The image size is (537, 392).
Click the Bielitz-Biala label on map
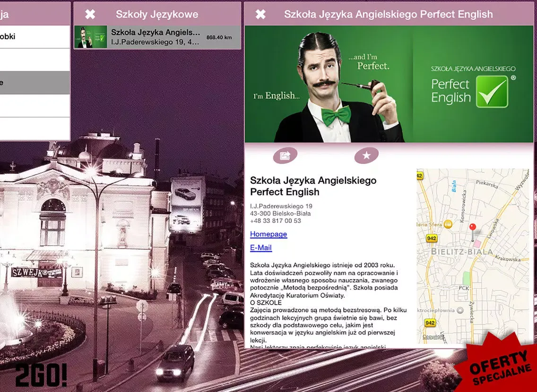pyautogui.click(x=462, y=252)
